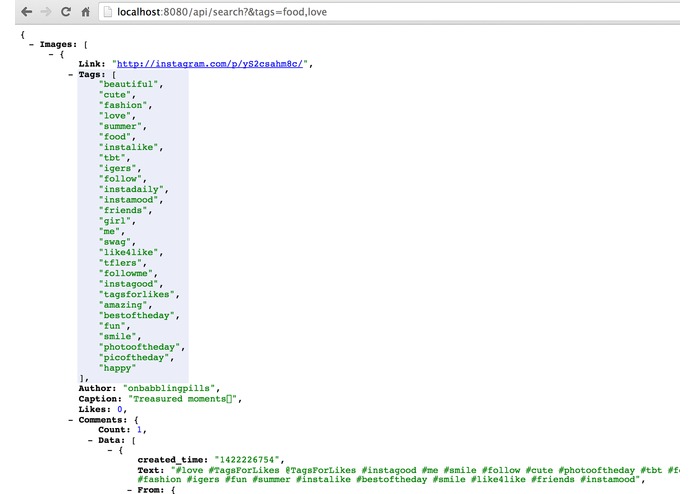
Task: Focus the localhost:8080 address bar URL
Action: coord(222,12)
